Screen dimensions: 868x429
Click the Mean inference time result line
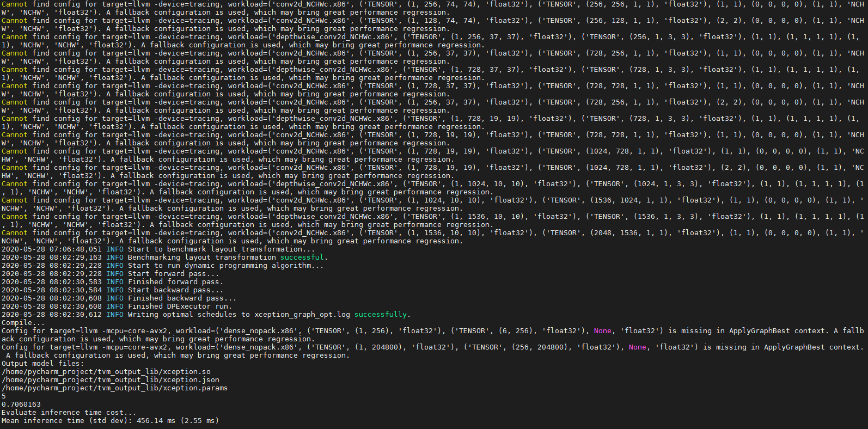pyautogui.click(x=110, y=421)
